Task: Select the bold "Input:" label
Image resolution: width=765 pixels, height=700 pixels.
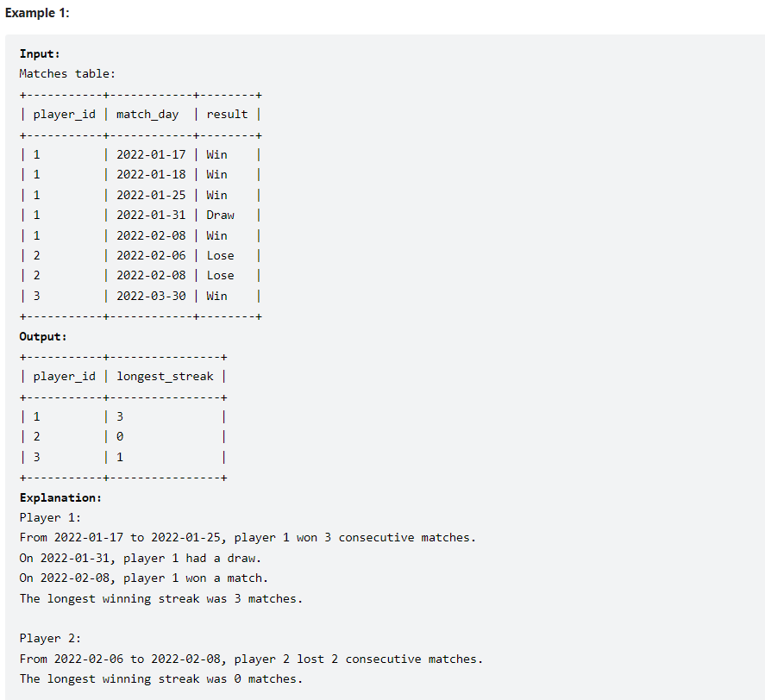Action: [x=40, y=53]
